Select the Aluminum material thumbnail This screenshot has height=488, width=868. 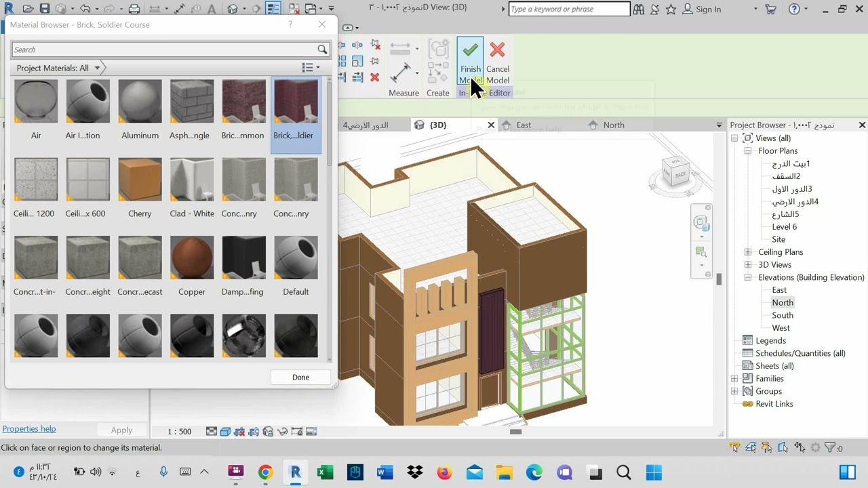coord(140,102)
